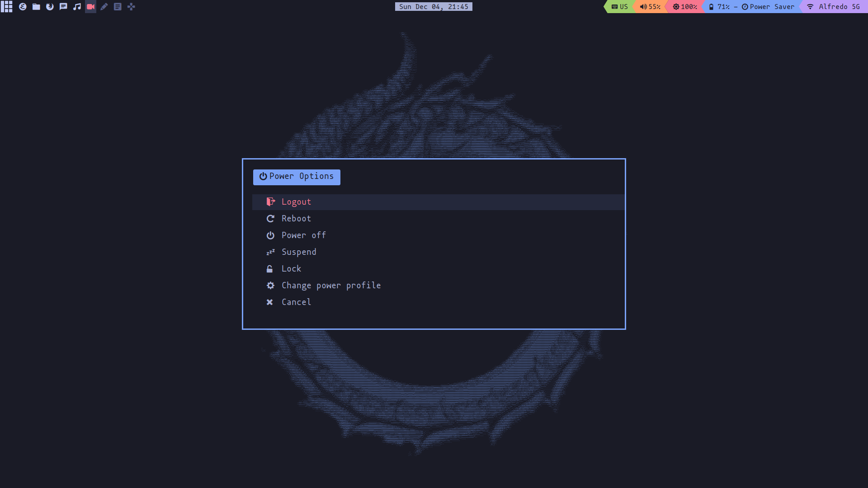The image size is (868, 488).
Task: Open the video/media recorder icon
Action: (x=90, y=7)
